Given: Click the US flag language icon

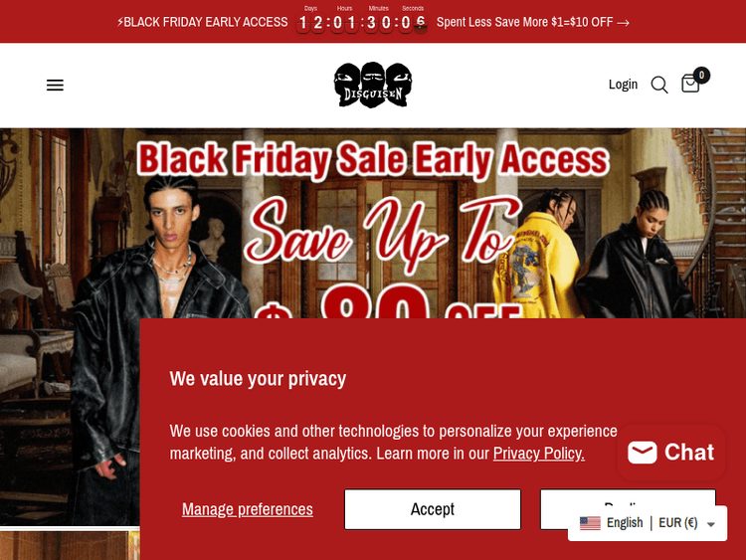Looking at the screenshot, I should click(590, 523).
